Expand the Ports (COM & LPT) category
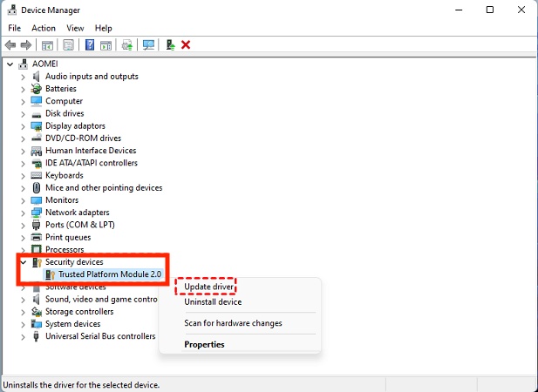This screenshot has height=392, width=538. (23, 226)
